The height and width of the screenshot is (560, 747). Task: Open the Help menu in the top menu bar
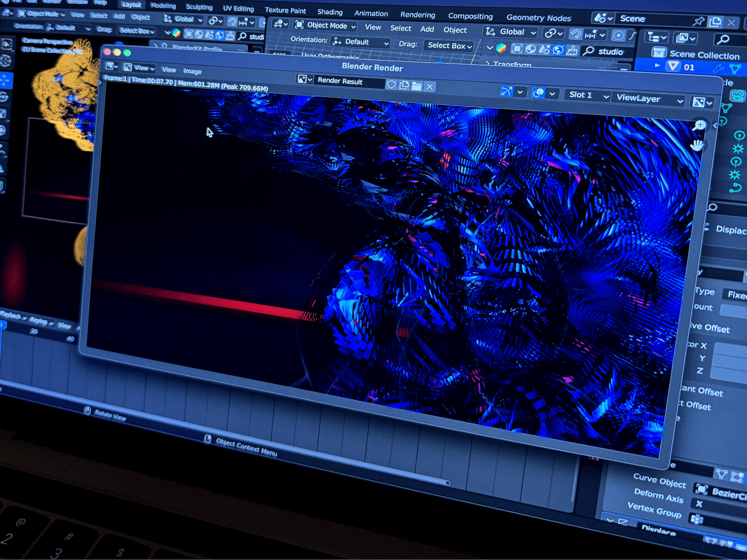100,3
